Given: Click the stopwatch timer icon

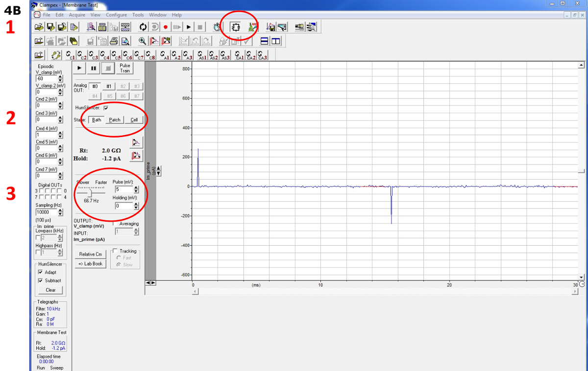Looking at the screenshot, I should coord(217,27).
